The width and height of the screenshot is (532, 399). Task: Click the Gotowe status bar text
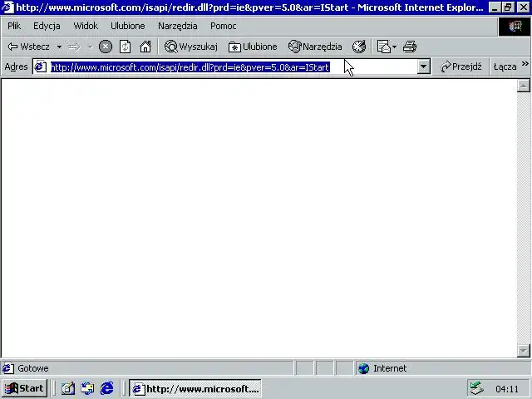(33, 368)
